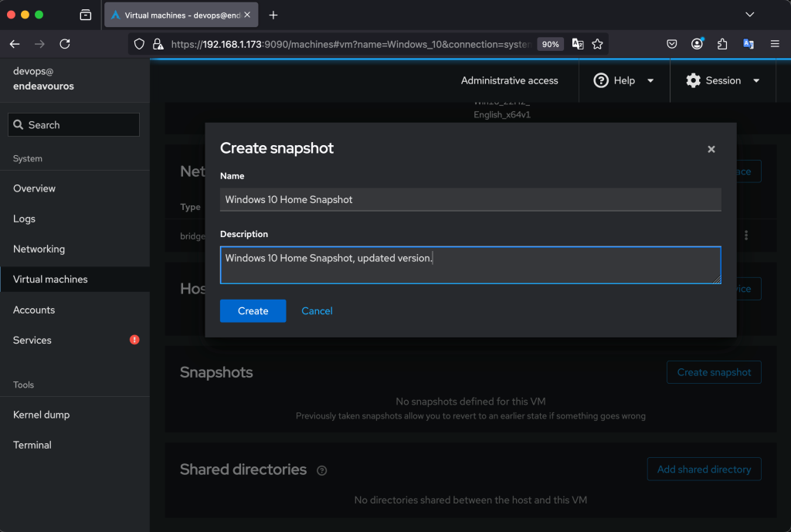The image size is (791, 532).
Task: Select Virtual machines in sidebar
Action: [x=75, y=280]
